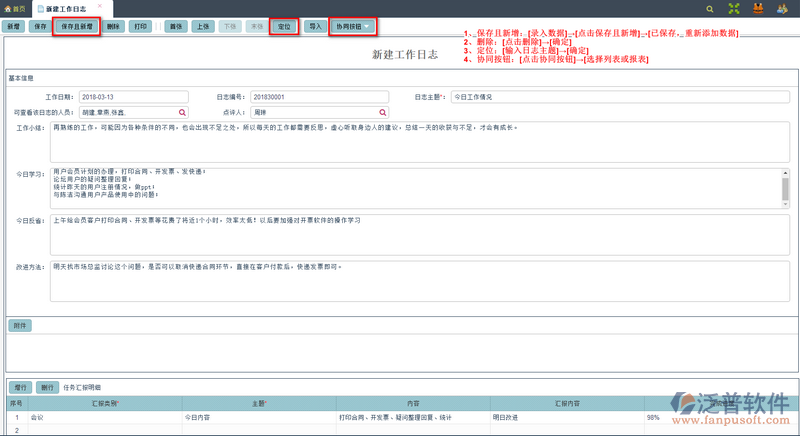Click the 打印合同、开发票 cell in row 1
Viewport: 800px width, 436px height.
click(413, 417)
